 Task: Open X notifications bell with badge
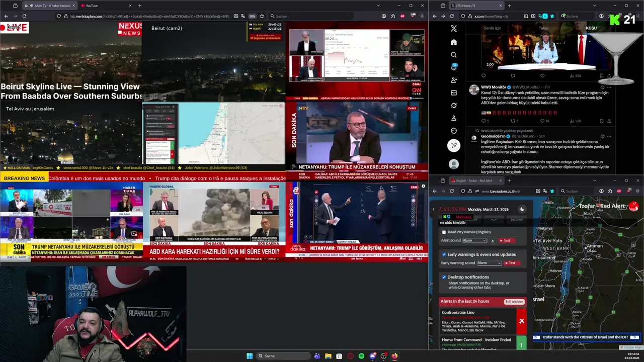(x=453, y=67)
